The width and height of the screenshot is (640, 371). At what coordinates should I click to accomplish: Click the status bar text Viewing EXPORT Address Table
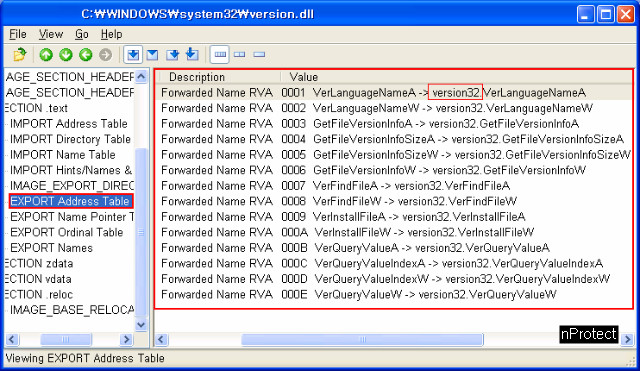pos(85,358)
